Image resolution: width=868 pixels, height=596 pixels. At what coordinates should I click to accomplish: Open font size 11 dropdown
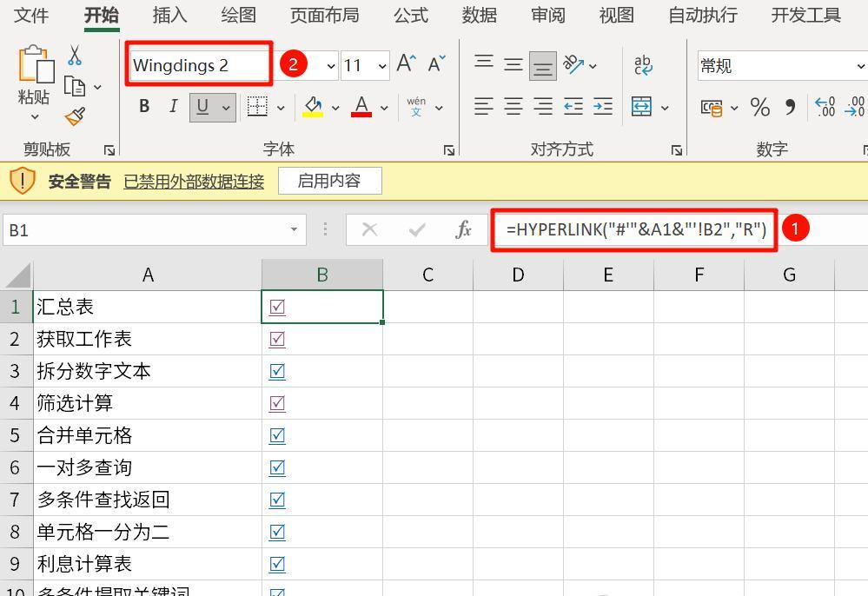[382, 66]
